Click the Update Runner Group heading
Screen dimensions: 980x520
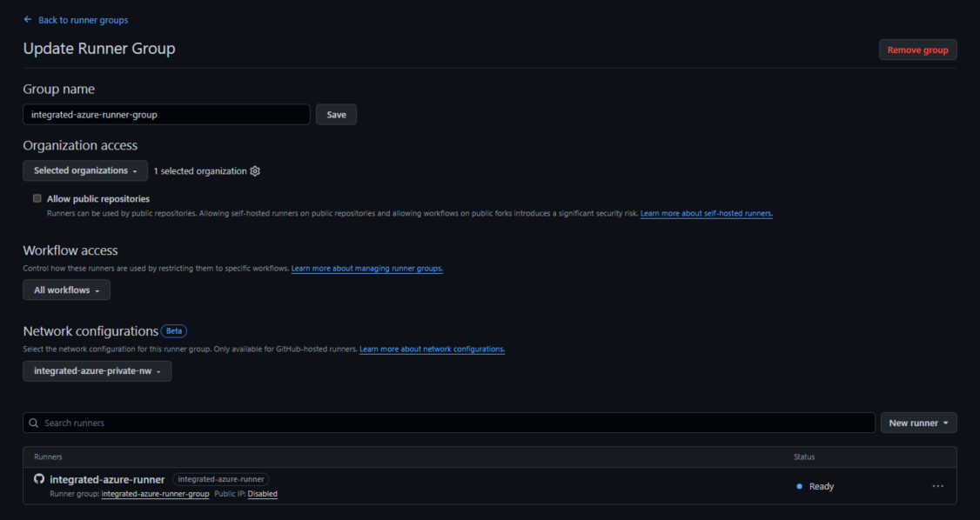pyautogui.click(x=99, y=48)
